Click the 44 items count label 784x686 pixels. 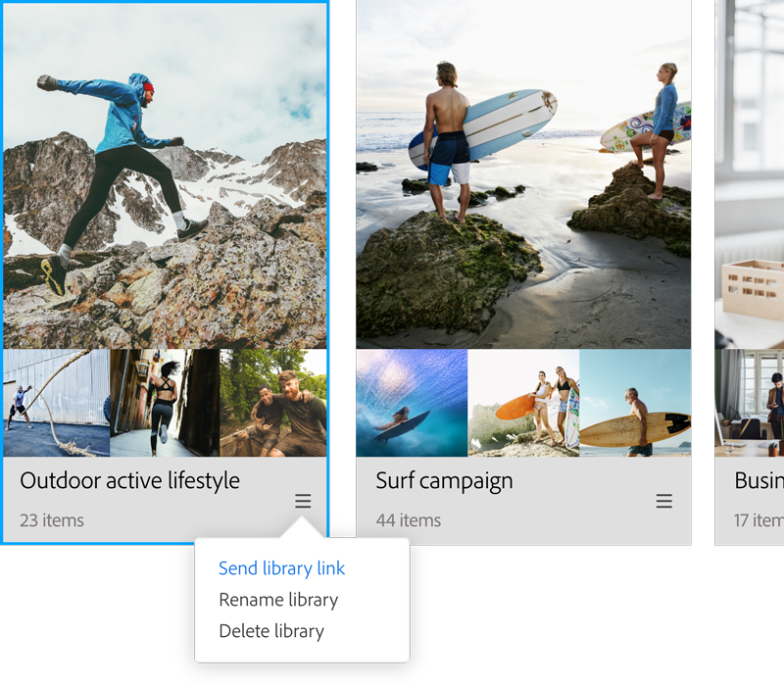pyautogui.click(x=408, y=520)
